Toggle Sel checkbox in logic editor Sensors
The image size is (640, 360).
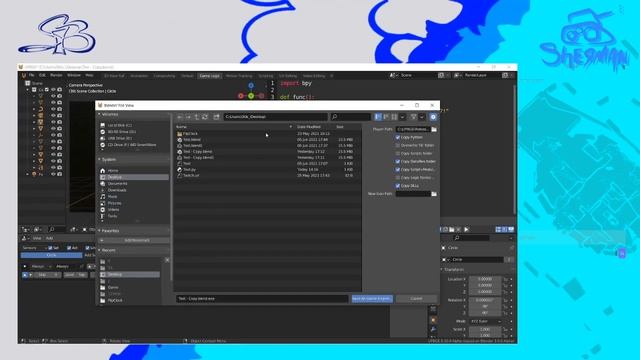[x=50, y=248]
